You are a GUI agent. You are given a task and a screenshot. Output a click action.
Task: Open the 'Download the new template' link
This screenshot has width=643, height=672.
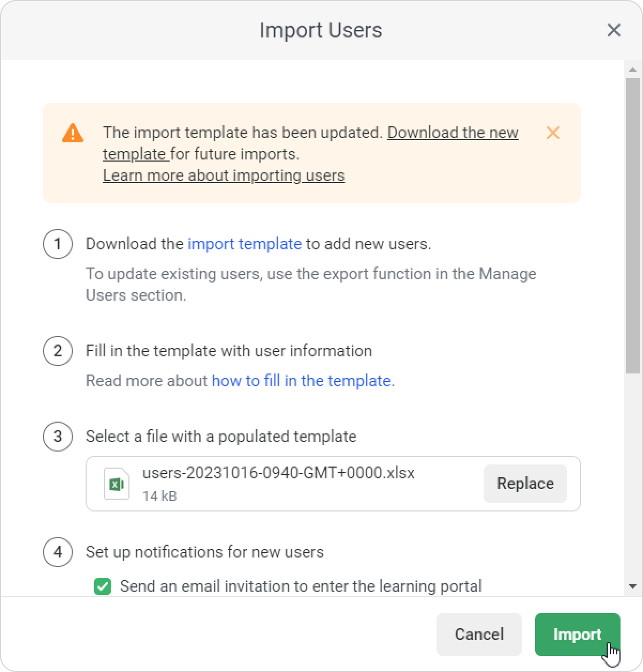click(452, 133)
